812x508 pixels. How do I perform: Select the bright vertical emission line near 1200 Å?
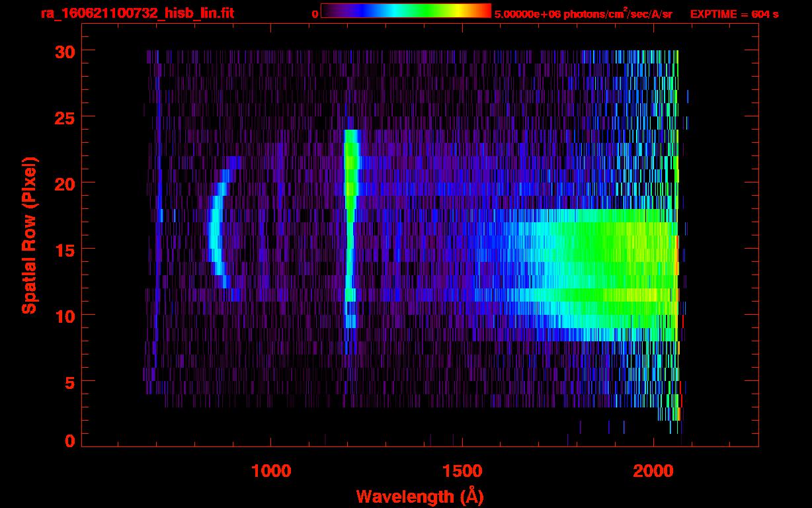point(350,232)
